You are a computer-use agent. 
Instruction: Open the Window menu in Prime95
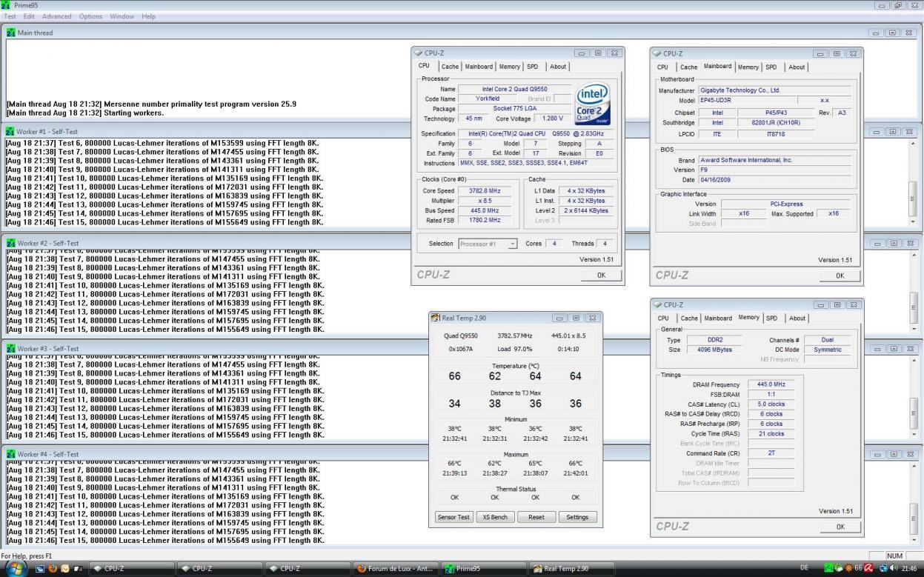[122, 16]
